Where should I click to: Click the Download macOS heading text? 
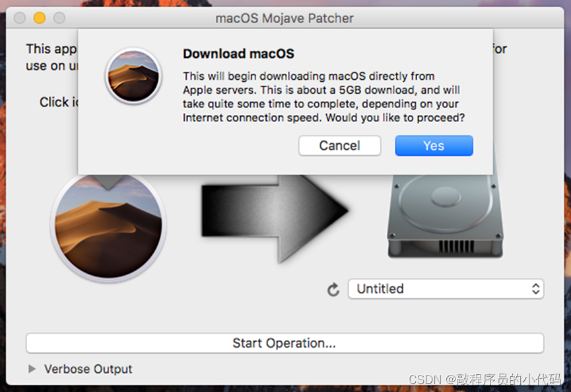238,54
